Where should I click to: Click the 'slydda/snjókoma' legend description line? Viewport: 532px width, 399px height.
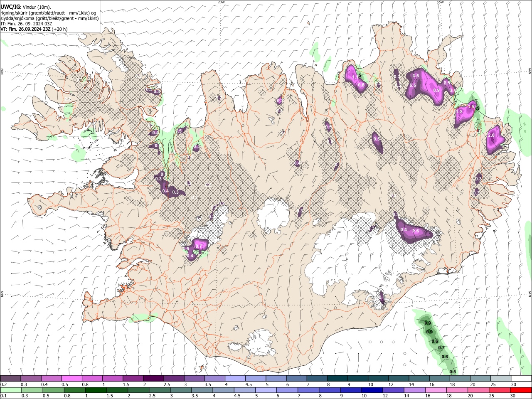pyautogui.click(x=49, y=18)
